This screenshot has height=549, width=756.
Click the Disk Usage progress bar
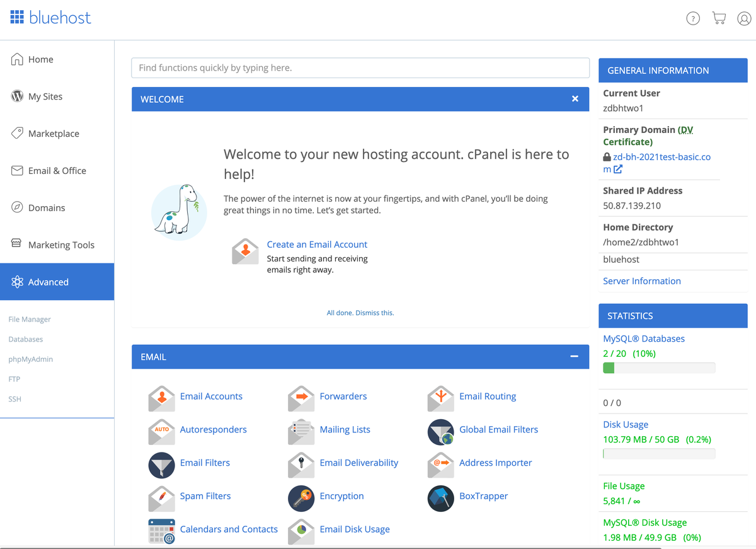[659, 454]
